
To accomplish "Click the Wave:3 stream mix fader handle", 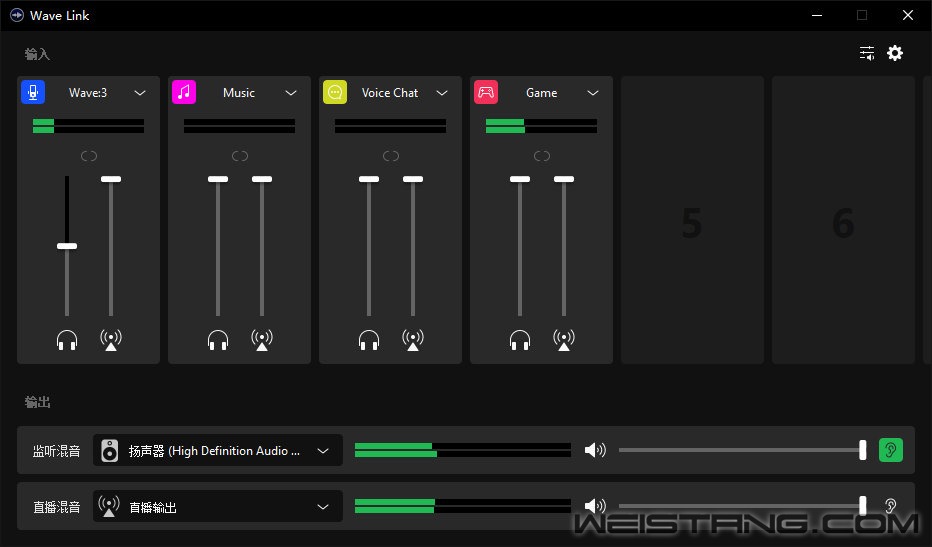I will coord(111,179).
